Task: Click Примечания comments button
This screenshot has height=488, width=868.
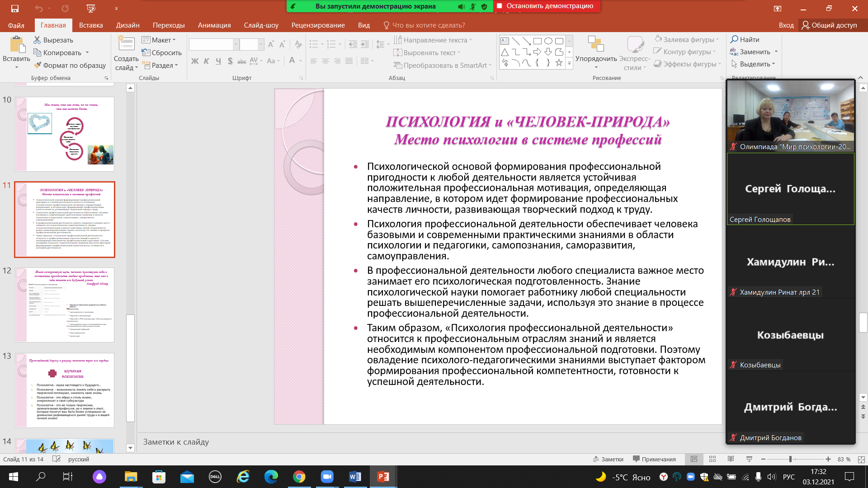Action: pos(654,459)
